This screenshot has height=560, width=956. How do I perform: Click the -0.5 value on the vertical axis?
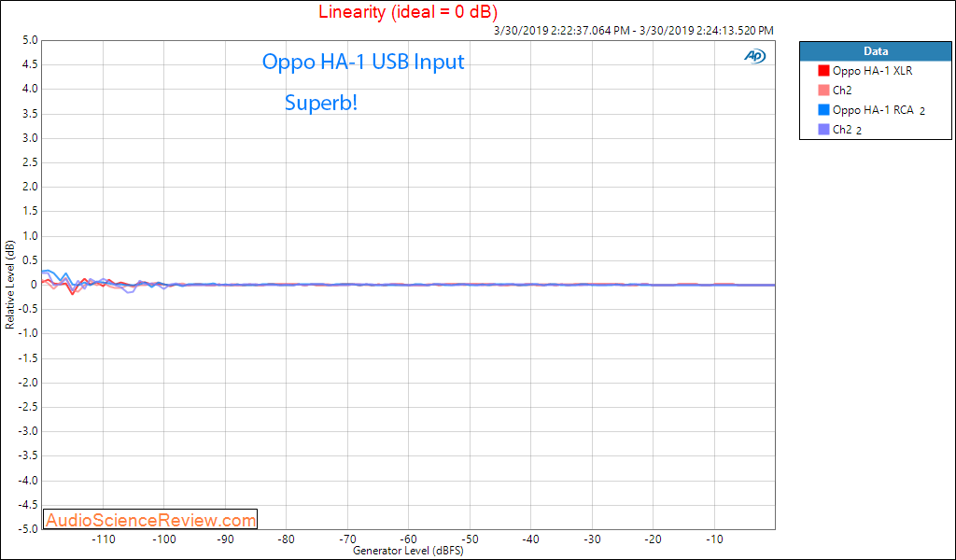click(28, 309)
